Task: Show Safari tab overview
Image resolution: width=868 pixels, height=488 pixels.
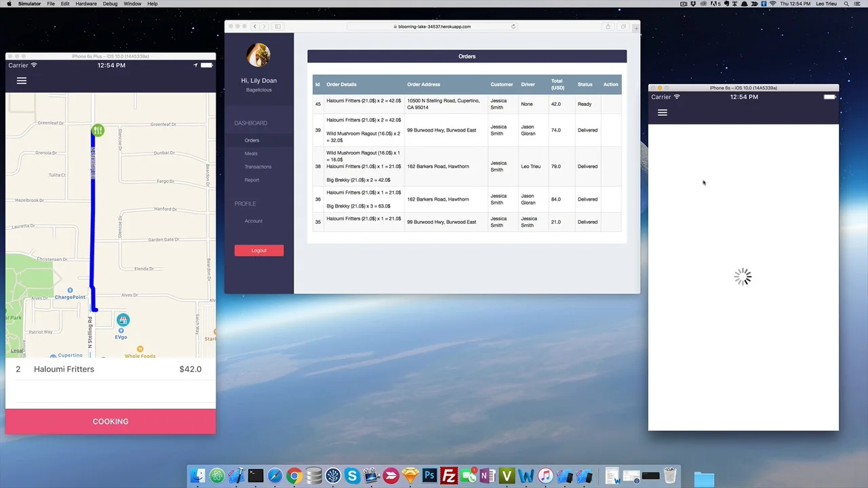Action: (623, 26)
